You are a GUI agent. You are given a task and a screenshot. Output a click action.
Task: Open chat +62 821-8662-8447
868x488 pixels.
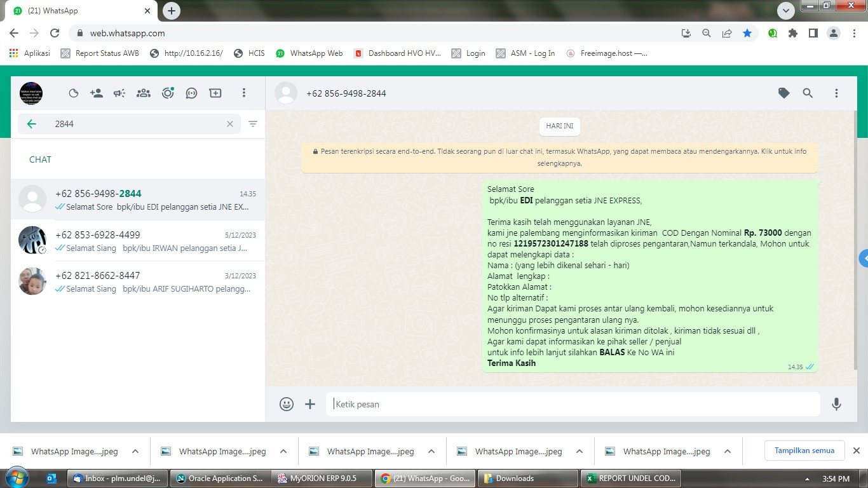[138, 281]
